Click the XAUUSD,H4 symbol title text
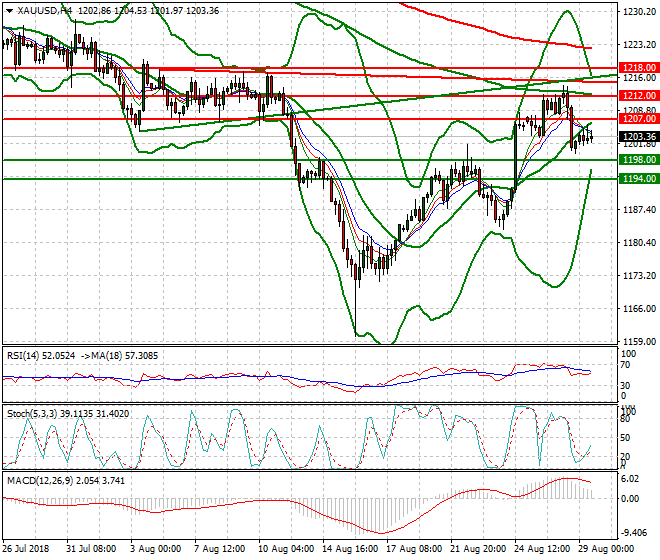 (45, 11)
